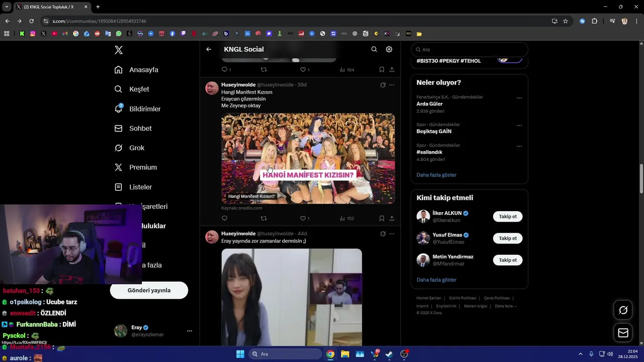Screen dimensions: 644x362
Task: Open Steam from the taskbar
Action: point(389,354)
